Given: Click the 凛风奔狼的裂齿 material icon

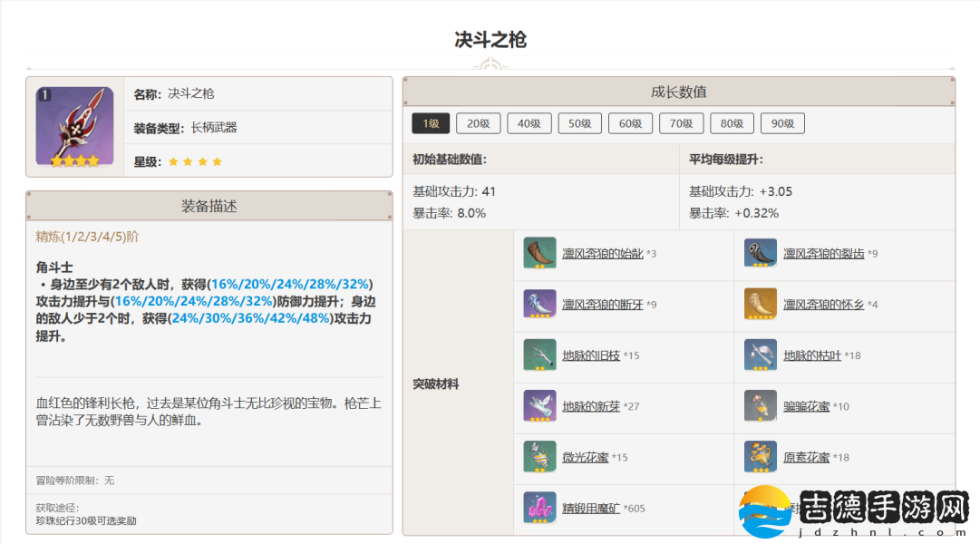Looking at the screenshot, I should 760,253.
